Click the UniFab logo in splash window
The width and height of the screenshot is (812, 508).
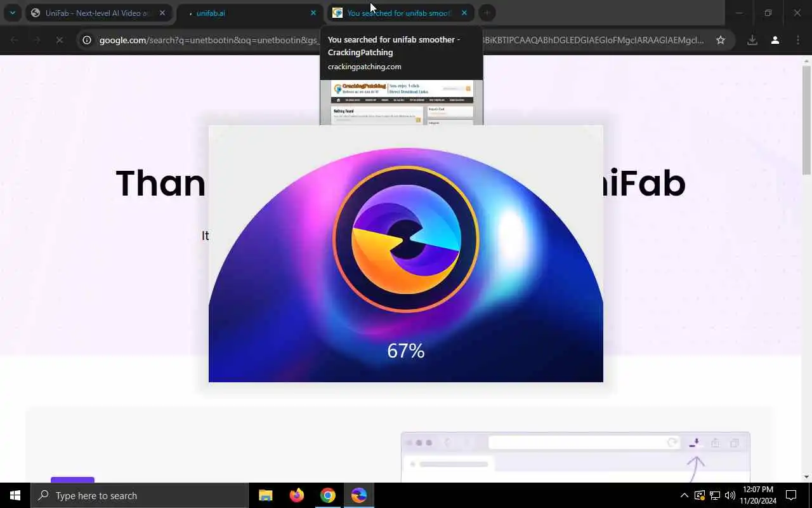point(406,239)
